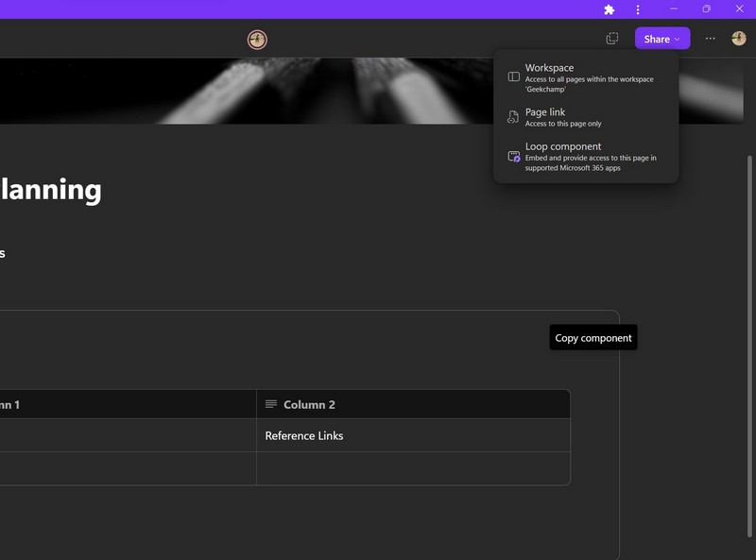756x560 pixels.
Task: Open the horizontal ellipsis more options menu
Action: (x=711, y=39)
